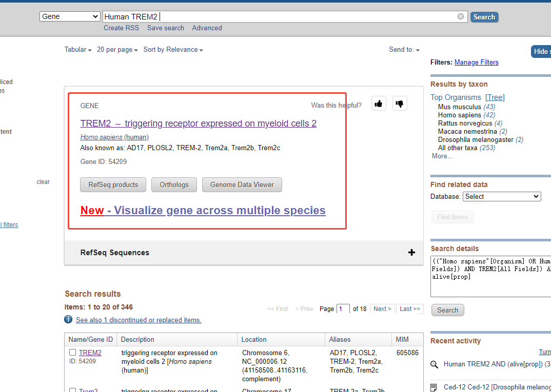
Task: Open the Send to menu
Action: click(x=404, y=50)
